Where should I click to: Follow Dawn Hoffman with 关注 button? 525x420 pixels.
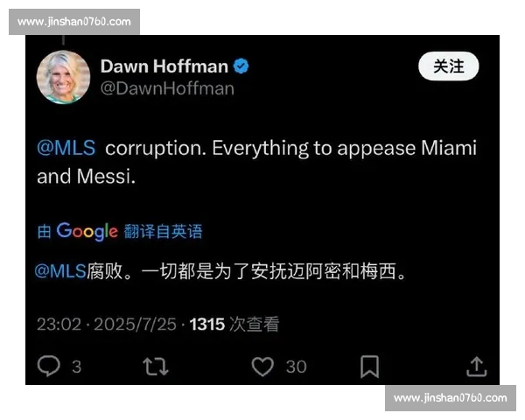point(449,66)
